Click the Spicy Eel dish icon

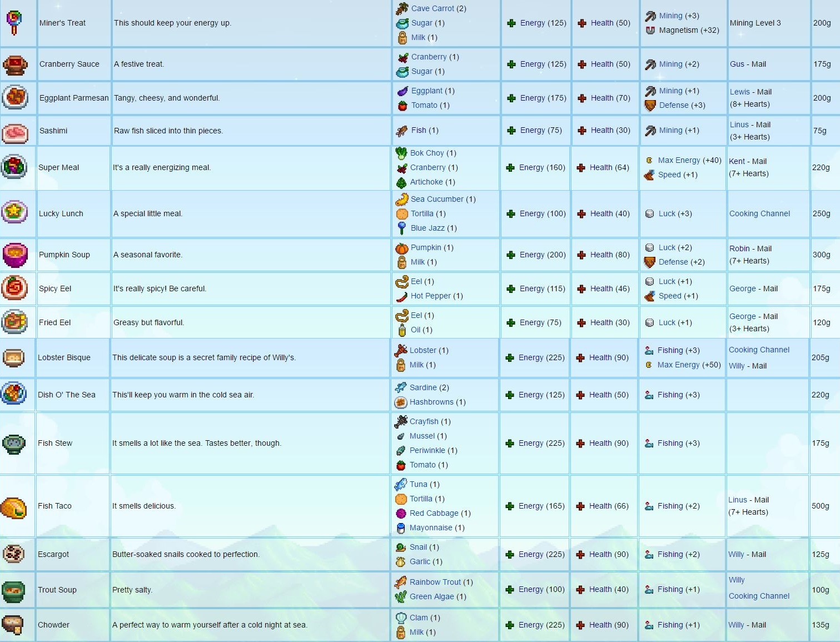tap(14, 288)
